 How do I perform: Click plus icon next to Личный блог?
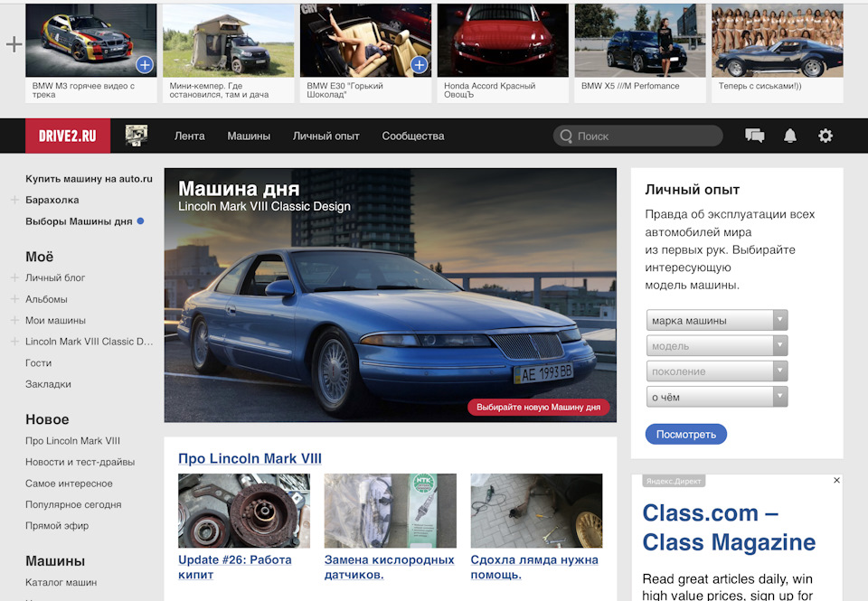pyautogui.click(x=15, y=277)
